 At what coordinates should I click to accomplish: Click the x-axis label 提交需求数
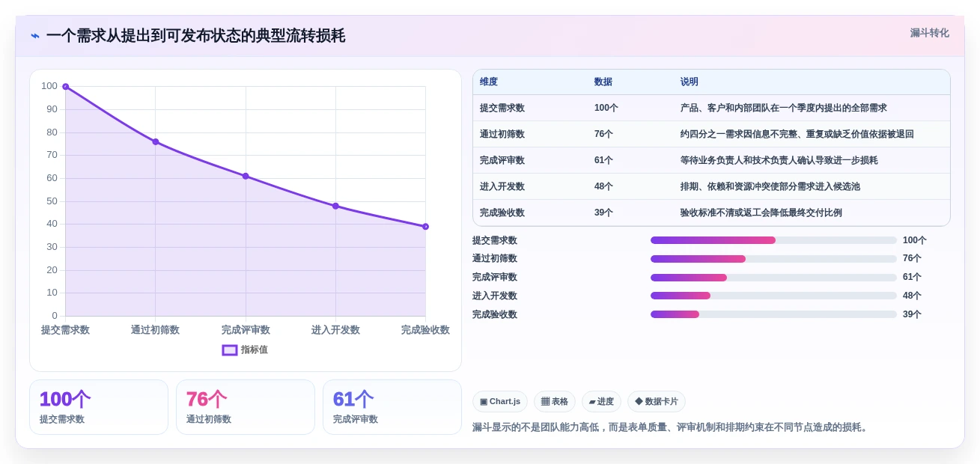(66, 330)
